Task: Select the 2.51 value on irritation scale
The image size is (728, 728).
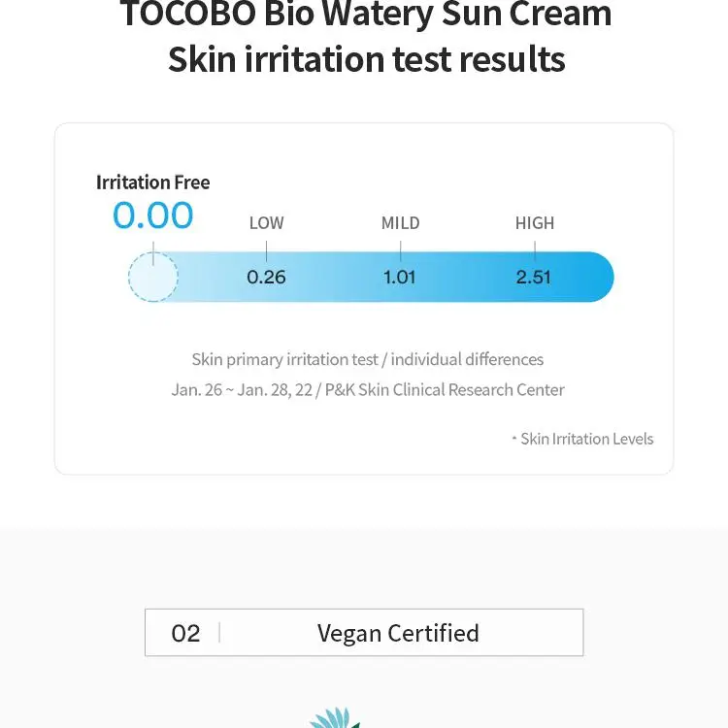Action: [534, 278]
